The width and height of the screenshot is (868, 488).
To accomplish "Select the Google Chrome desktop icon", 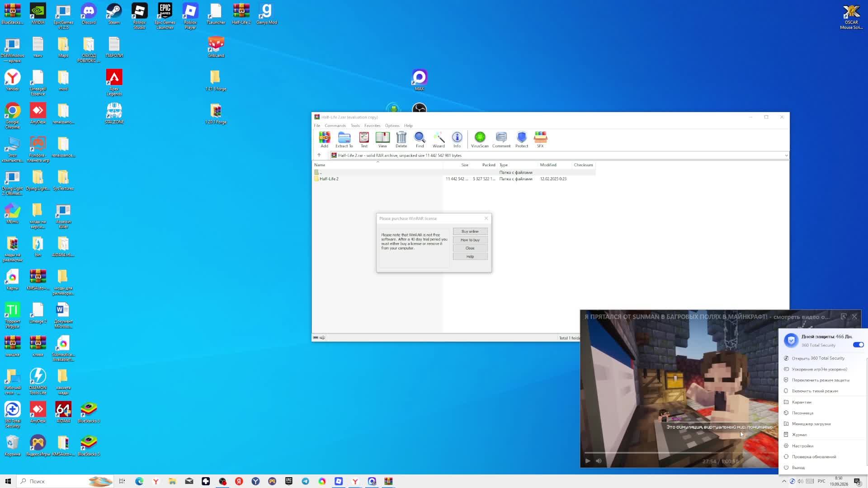I will pos(13,116).
